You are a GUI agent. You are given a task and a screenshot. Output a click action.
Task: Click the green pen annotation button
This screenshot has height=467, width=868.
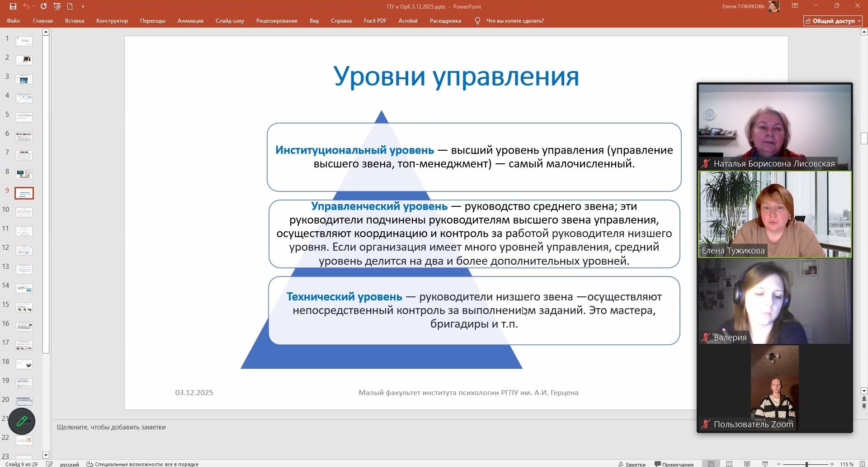pyautogui.click(x=22, y=421)
